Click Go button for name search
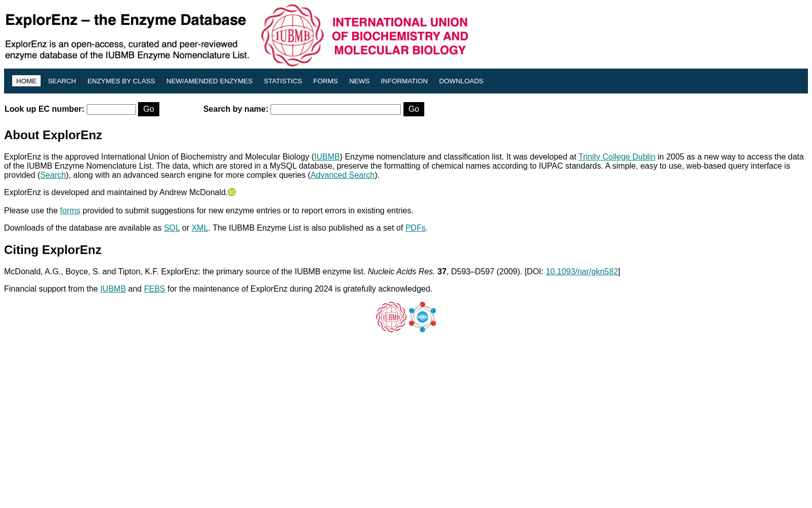The width and height of the screenshot is (812, 508). coord(414,109)
